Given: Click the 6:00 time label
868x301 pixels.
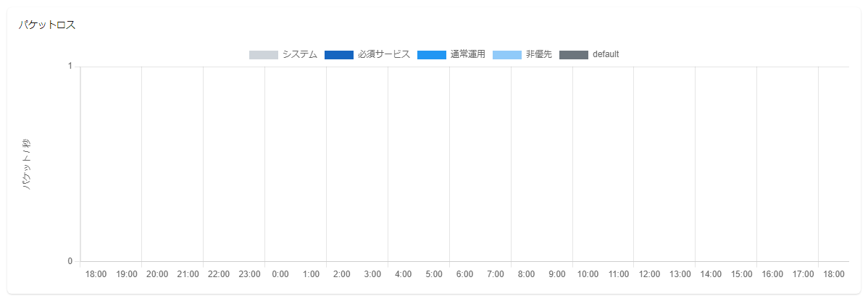Looking at the screenshot, I should 464,274.
